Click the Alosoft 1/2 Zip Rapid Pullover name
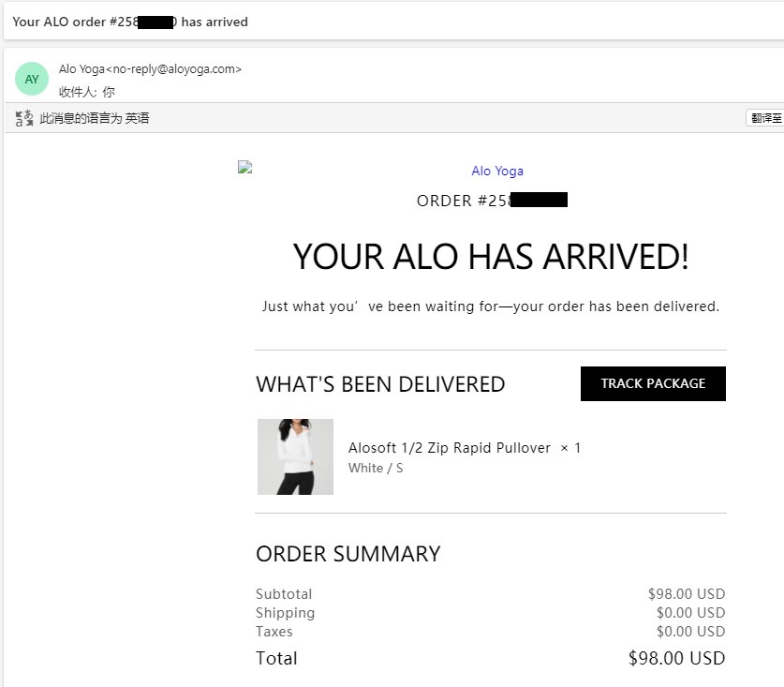 pos(450,448)
